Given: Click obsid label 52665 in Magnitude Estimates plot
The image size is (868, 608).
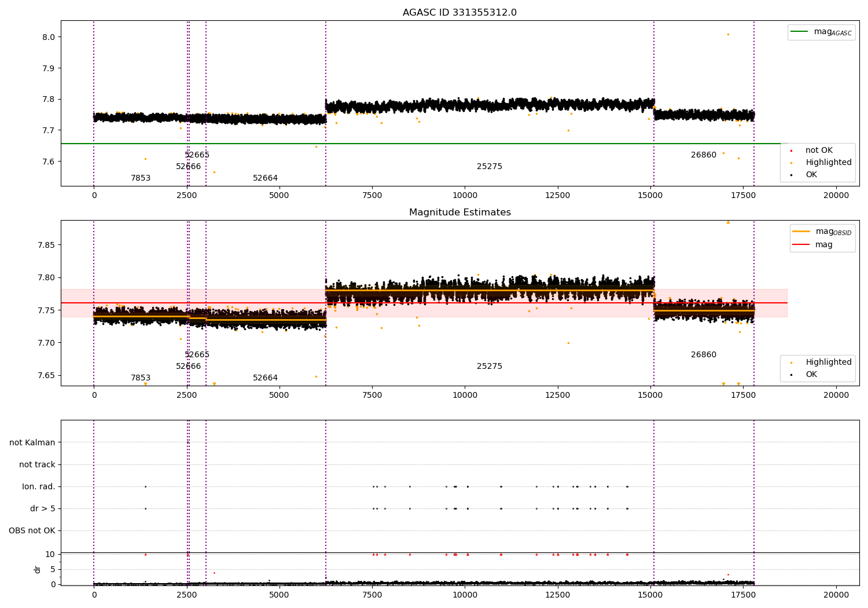Looking at the screenshot, I should pos(197,355).
